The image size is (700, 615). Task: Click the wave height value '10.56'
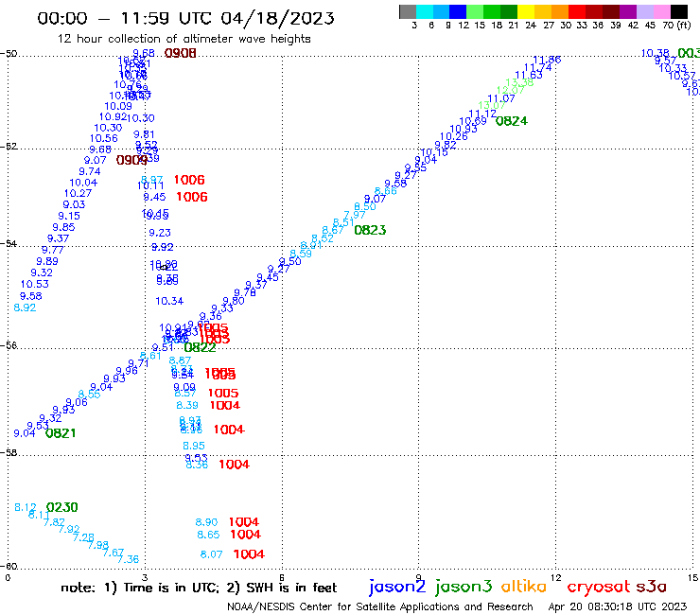[x=103, y=138]
